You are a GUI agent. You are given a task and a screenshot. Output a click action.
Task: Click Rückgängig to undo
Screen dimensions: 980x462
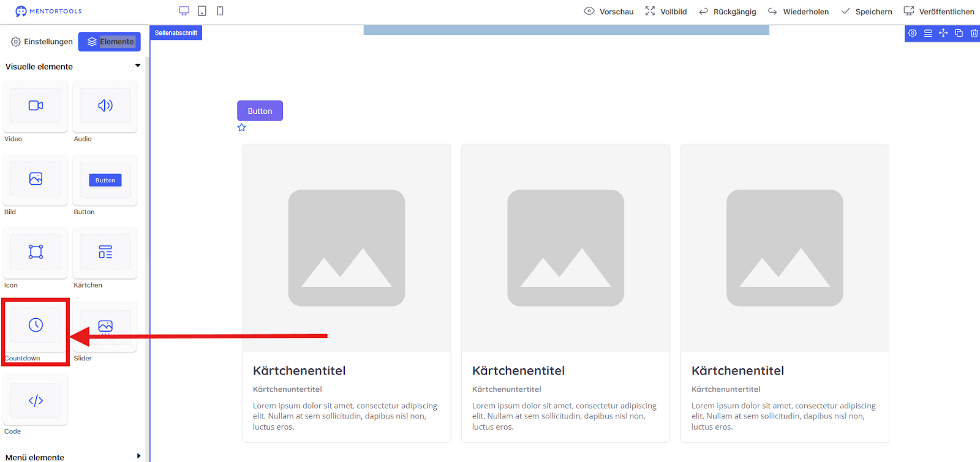click(x=728, y=12)
